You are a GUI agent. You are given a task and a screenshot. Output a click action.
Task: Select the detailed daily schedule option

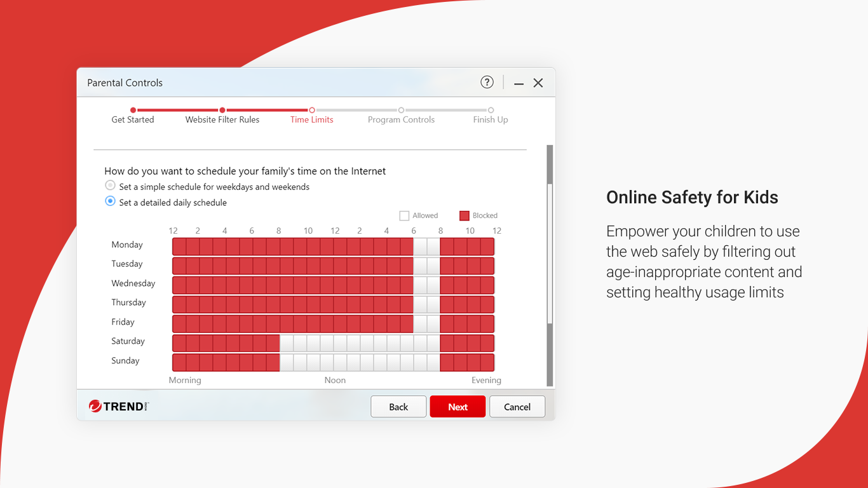[x=109, y=201]
